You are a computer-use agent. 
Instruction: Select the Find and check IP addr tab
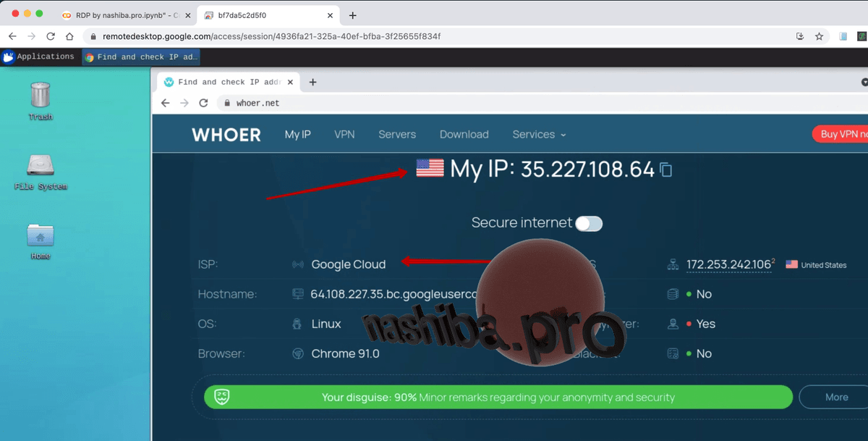[229, 83]
